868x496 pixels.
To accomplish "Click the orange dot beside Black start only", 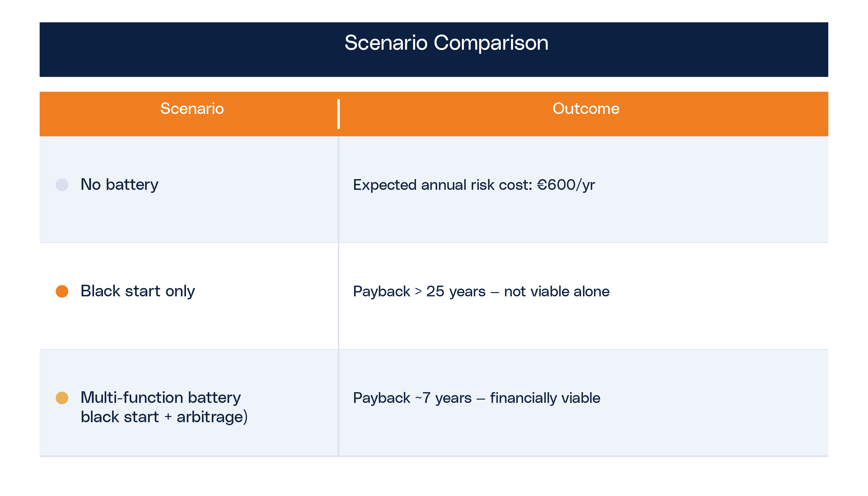I will (x=62, y=291).
